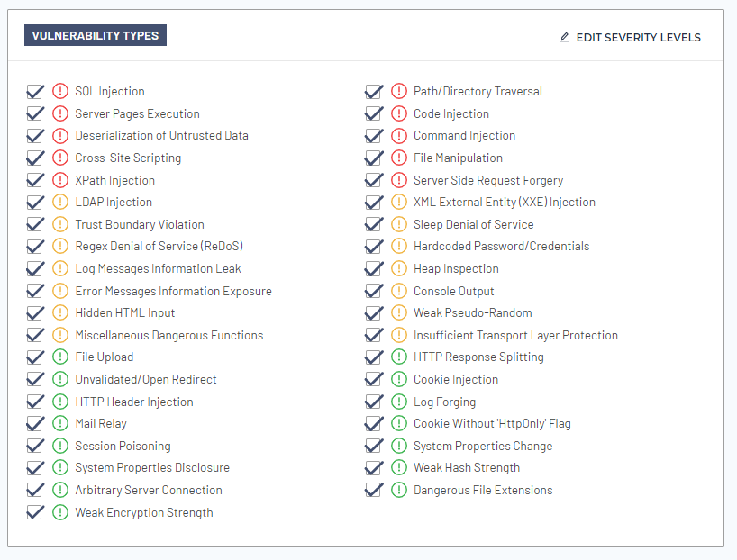
Task: Click the severity icon for Weak Encryption Strength
Action: 60,513
